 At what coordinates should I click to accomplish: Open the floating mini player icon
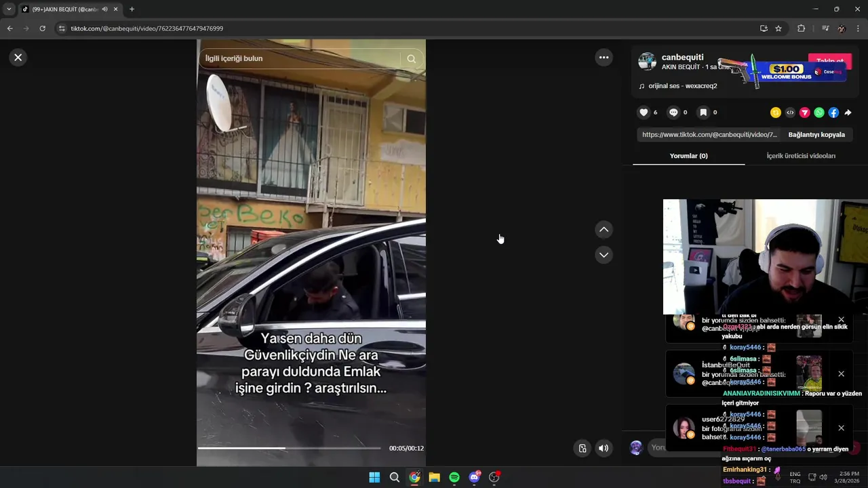582,448
